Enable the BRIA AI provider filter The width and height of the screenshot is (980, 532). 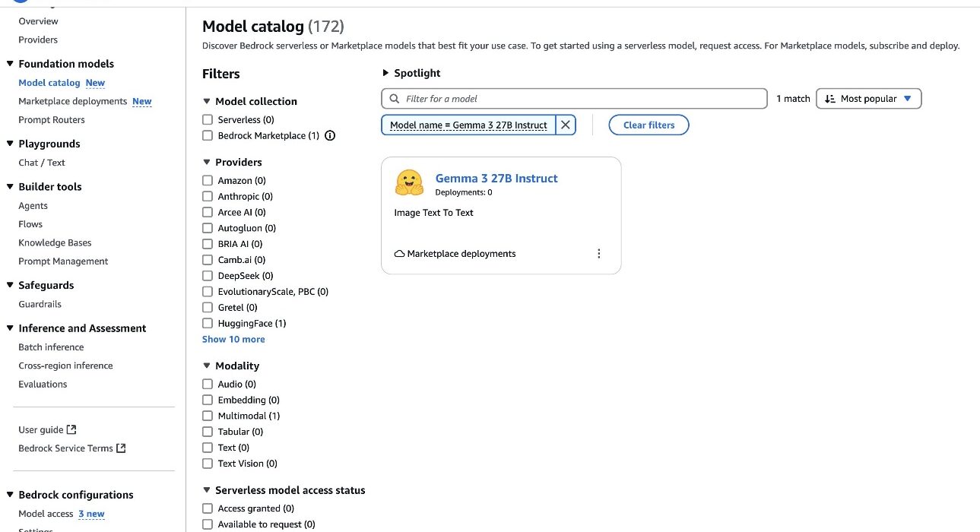(208, 244)
